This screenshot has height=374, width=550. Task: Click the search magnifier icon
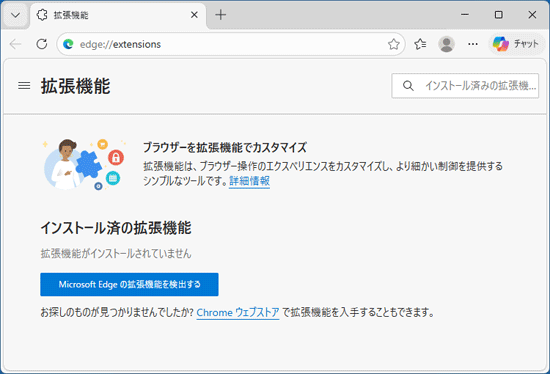408,86
